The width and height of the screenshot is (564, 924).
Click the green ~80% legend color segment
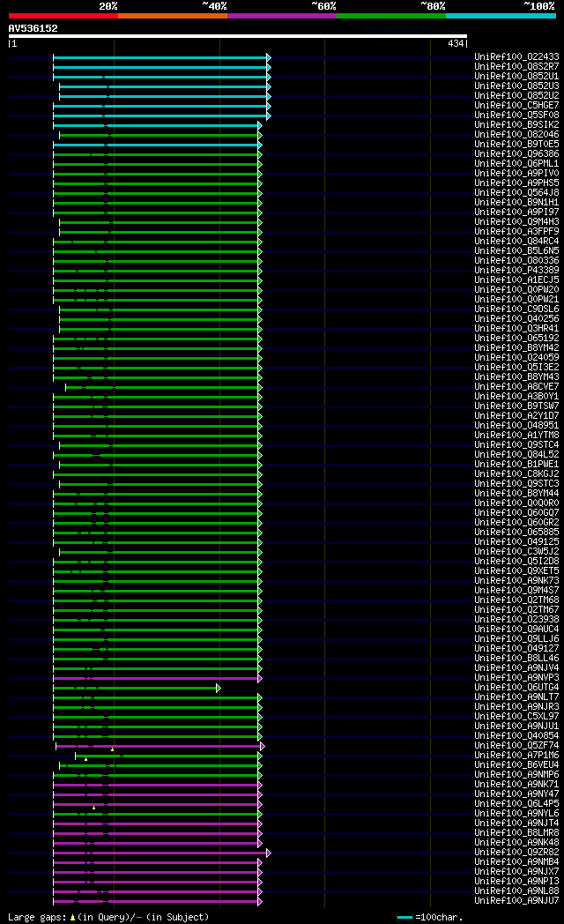(391, 16)
